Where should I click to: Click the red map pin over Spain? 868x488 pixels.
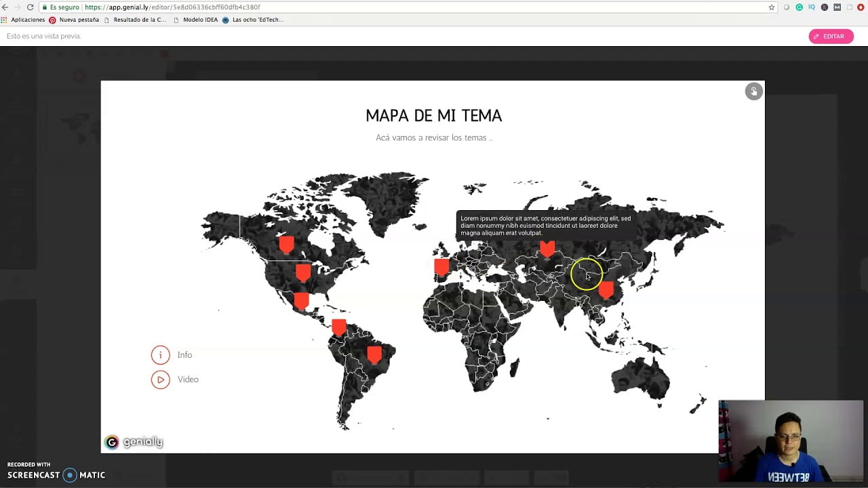pyautogui.click(x=441, y=266)
